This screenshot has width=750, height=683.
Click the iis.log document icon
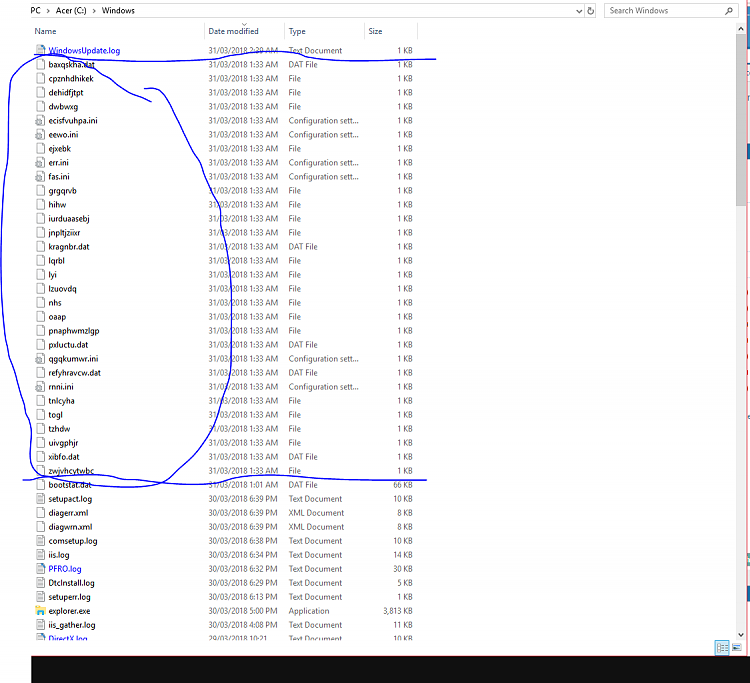tap(41, 555)
